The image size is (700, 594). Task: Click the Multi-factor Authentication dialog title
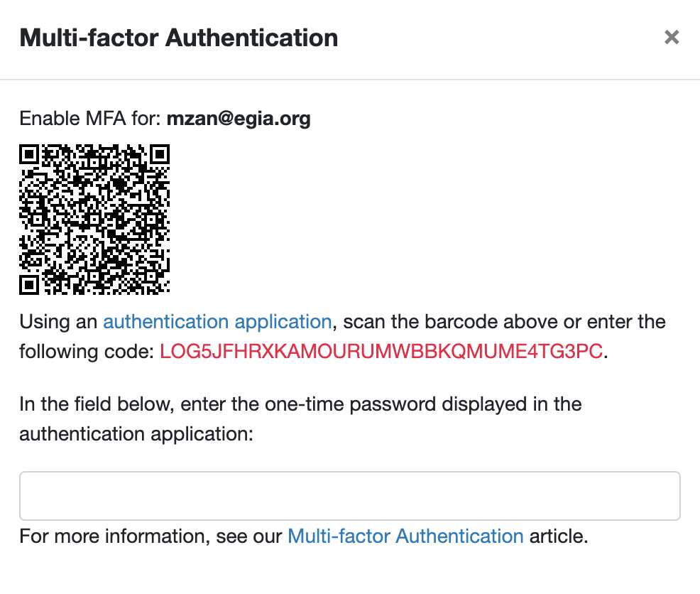point(179,38)
